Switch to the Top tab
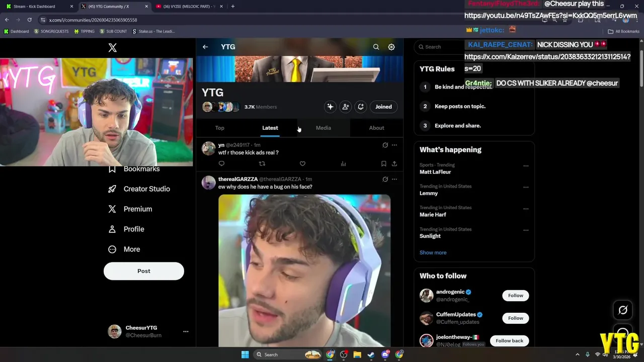The width and height of the screenshot is (644, 362). (x=220, y=128)
